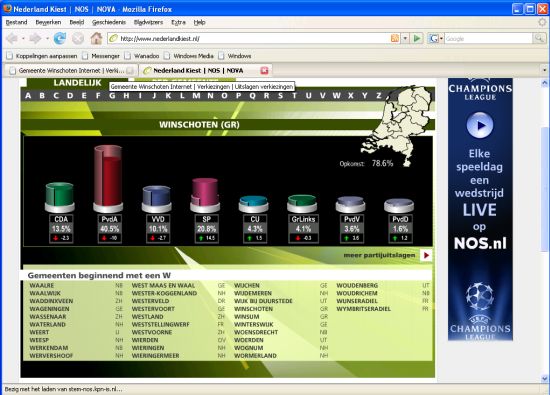Viewport: 550px width, 395px height.
Task: Open the Koppelingen aanpassen bookmark
Action: pos(42,56)
